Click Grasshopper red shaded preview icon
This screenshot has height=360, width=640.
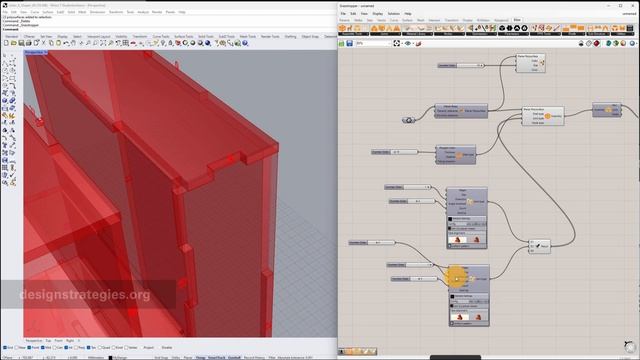596,43
